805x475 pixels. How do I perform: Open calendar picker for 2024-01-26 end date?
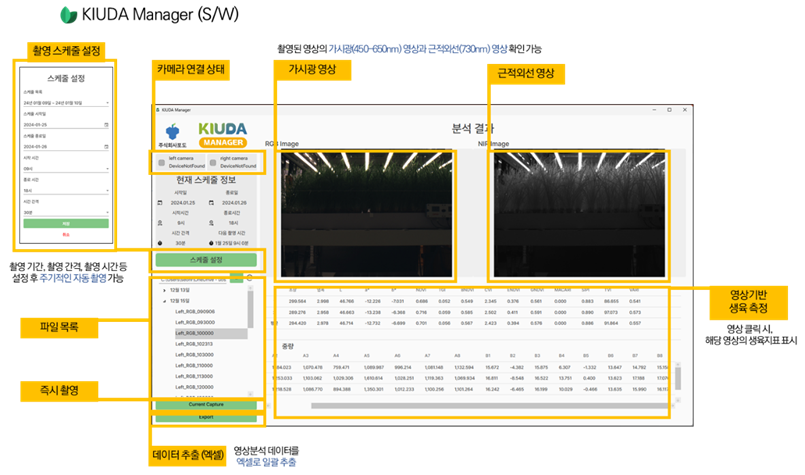pos(106,146)
